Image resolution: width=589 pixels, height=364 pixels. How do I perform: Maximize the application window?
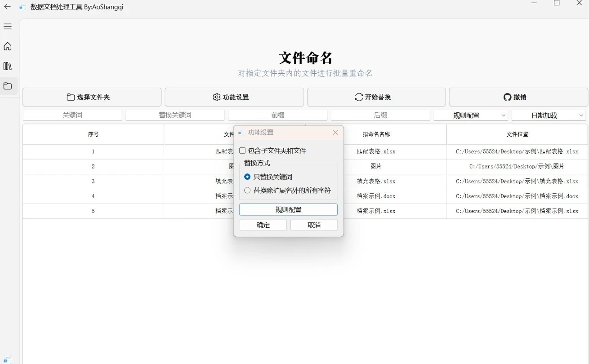(557, 3)
